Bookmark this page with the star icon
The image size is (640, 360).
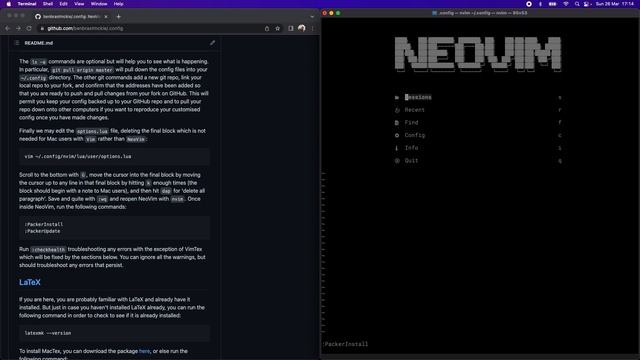278,29
